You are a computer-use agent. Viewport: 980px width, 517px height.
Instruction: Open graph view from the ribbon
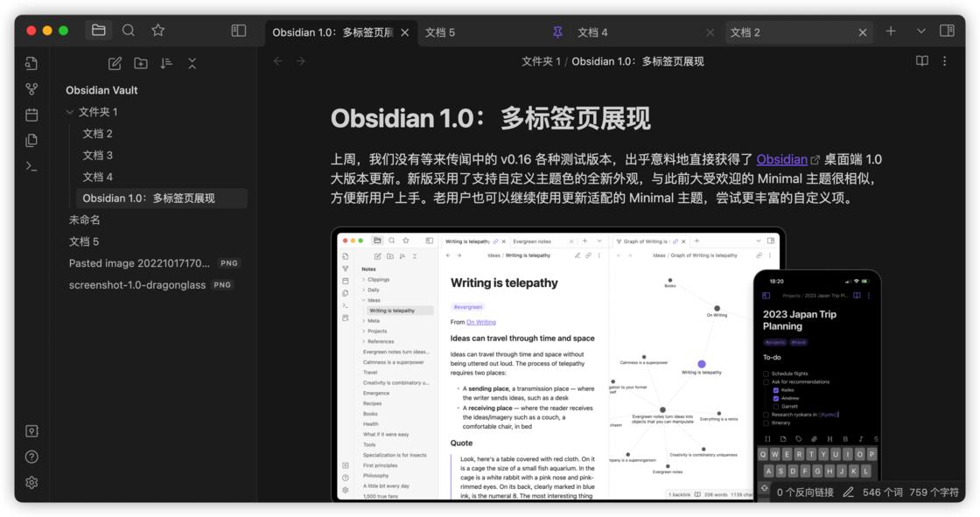[31, 88]
